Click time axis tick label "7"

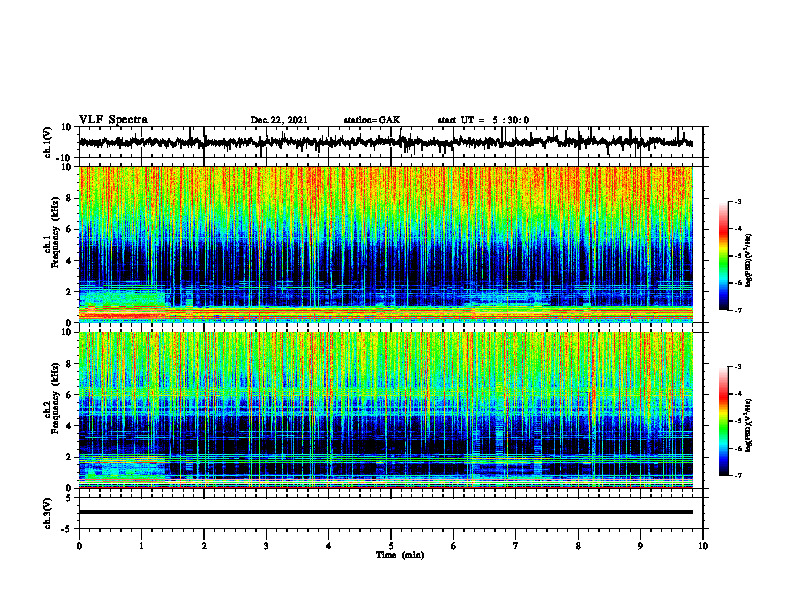(516, 546)
